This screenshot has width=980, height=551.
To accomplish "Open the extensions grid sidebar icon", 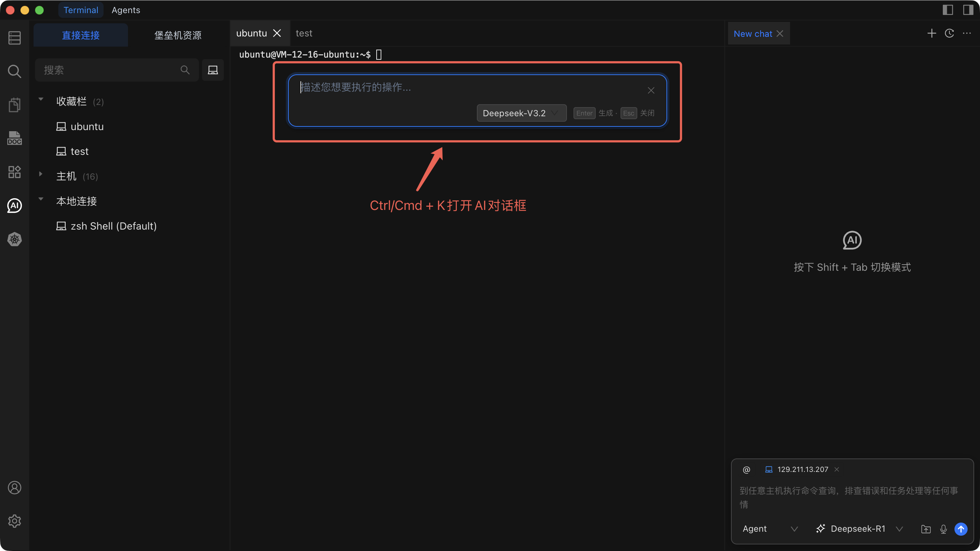I will click(x=15, y=172).
